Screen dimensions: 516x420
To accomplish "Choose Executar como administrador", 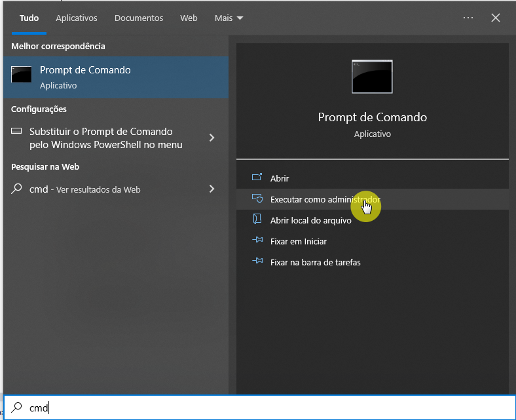I will tap(373, 199).
